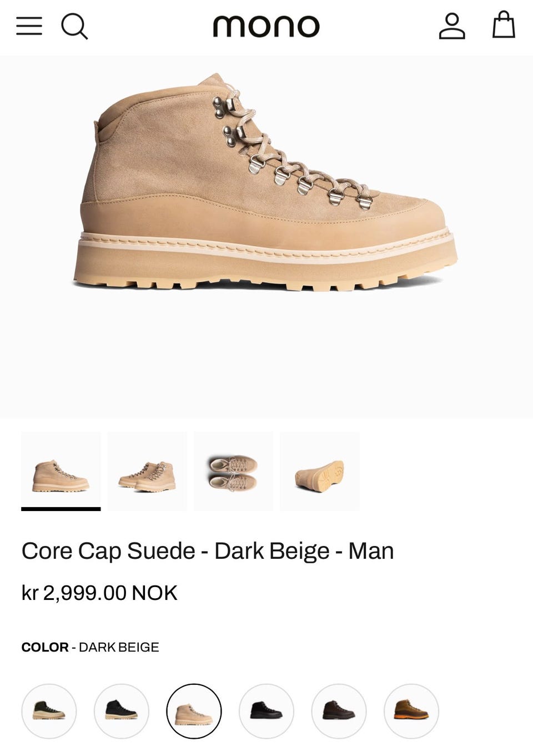Open the hamburger navigation menu
The width and height of the screenshot is (533, 756).
coord(29,26)
